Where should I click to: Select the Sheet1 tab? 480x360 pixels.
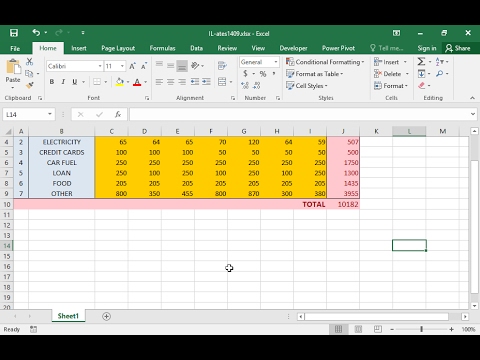click(x=68, y=316)
